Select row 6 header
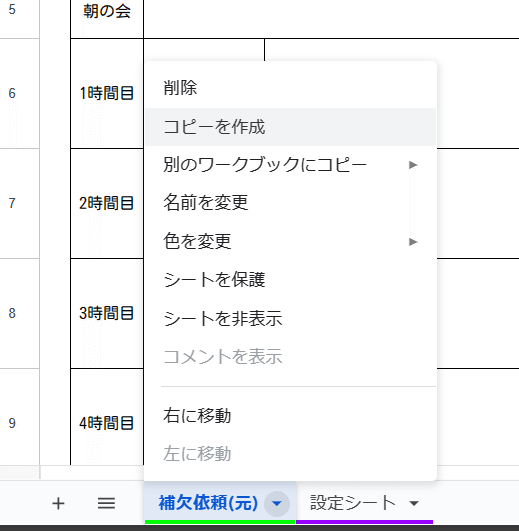 point(20,93)
